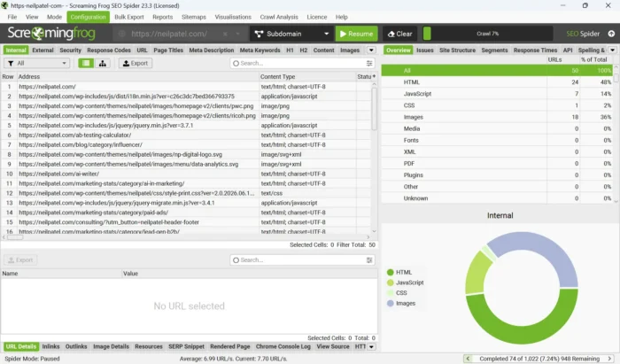Open the Visualisations menu
This screenshot has height=364, width=620.
click(x=233, y=17)
